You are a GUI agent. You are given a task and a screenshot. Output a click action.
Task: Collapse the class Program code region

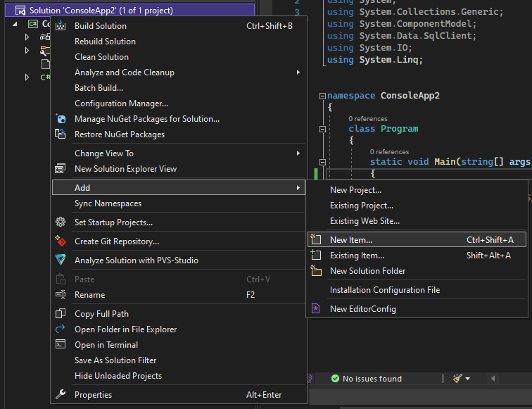click(322, 129)
